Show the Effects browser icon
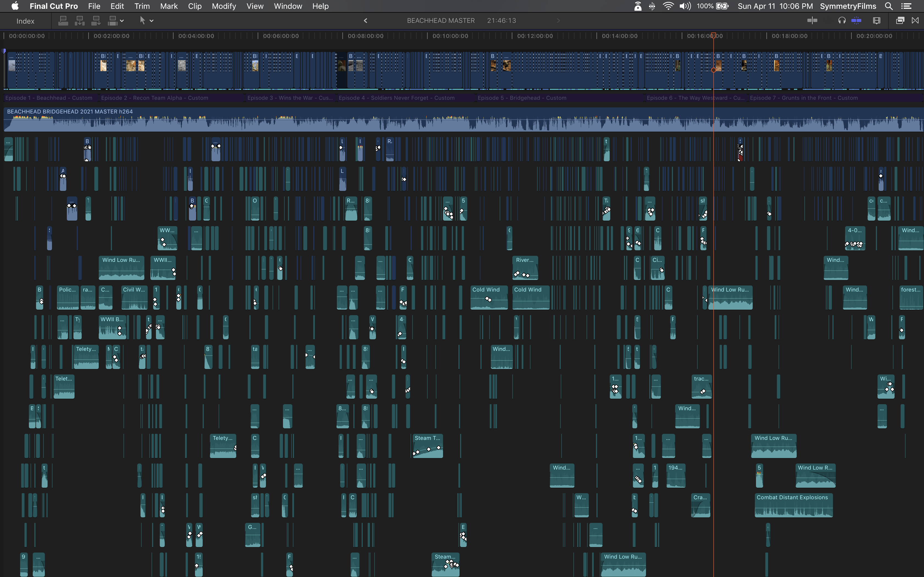Image resolution: width=924 pixels, height=577 pixels. (x=900, y=21)
